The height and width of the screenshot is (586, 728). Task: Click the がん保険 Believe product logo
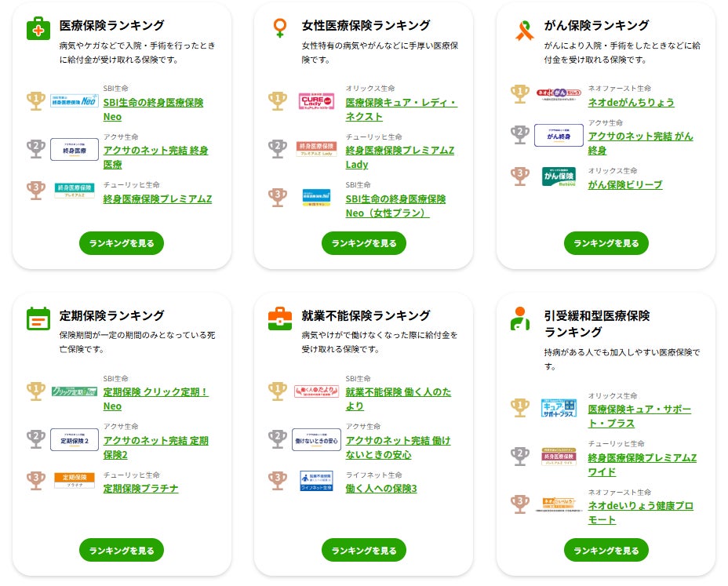559,177
